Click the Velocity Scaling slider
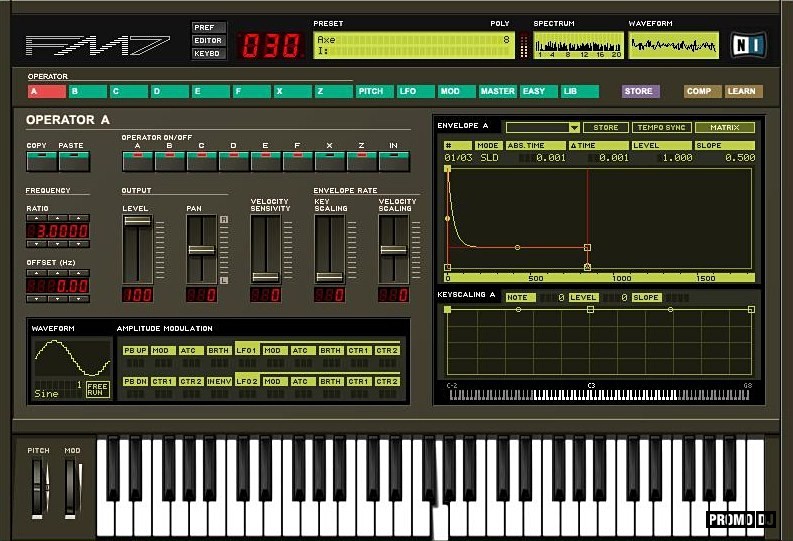Screen dimensions: 793x541 (393, 249)
